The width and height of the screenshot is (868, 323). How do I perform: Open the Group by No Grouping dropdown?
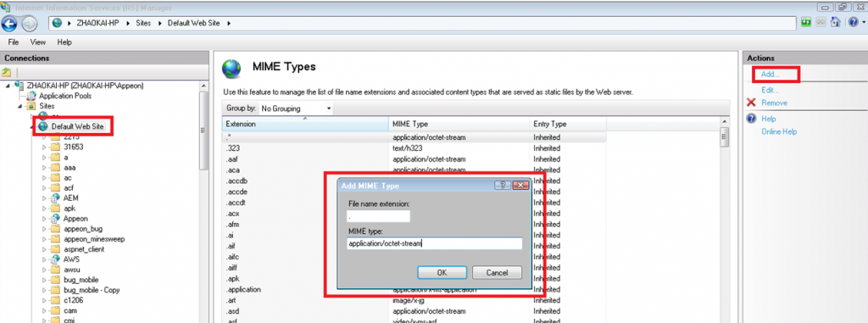click(296, 109)
